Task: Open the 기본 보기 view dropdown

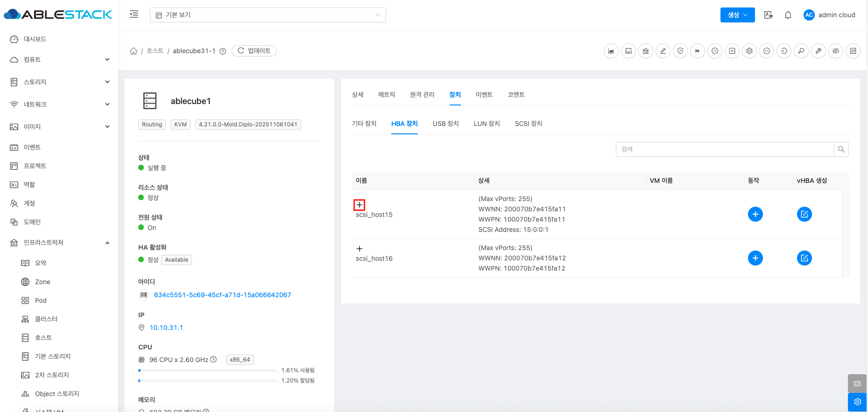Action: (x=268, y=15)
